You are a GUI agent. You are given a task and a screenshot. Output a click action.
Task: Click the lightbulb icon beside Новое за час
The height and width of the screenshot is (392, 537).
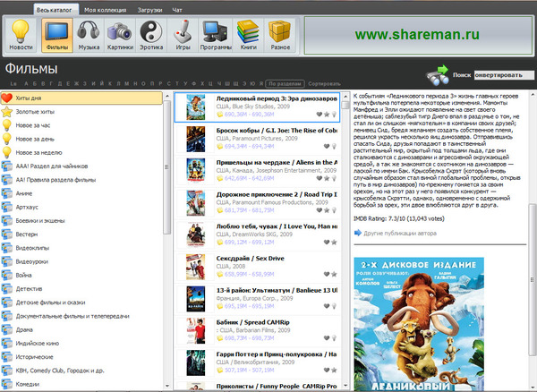6,125
